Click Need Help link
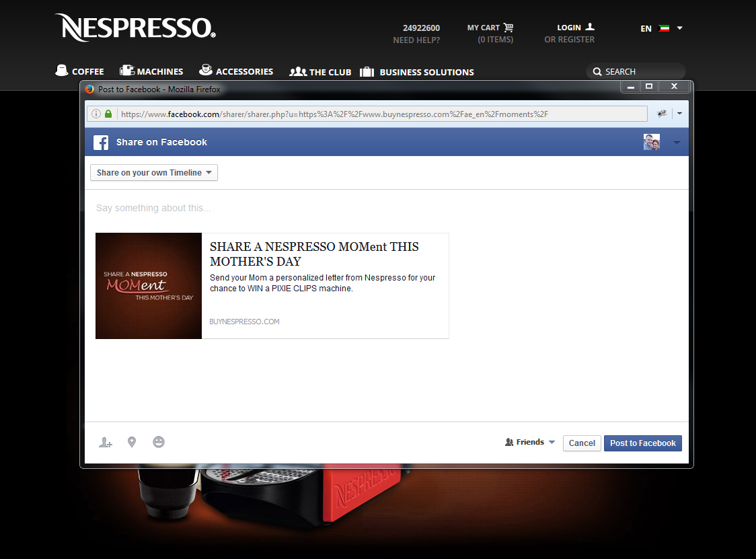756x559 pixels. tap(416, 40)
